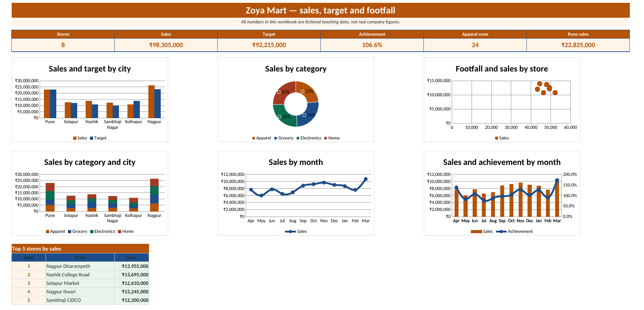The height and width of the screenshot is (310, 644).
Task: Click the 'Sales and target by city' chart title
Action: tap(90, 69)
